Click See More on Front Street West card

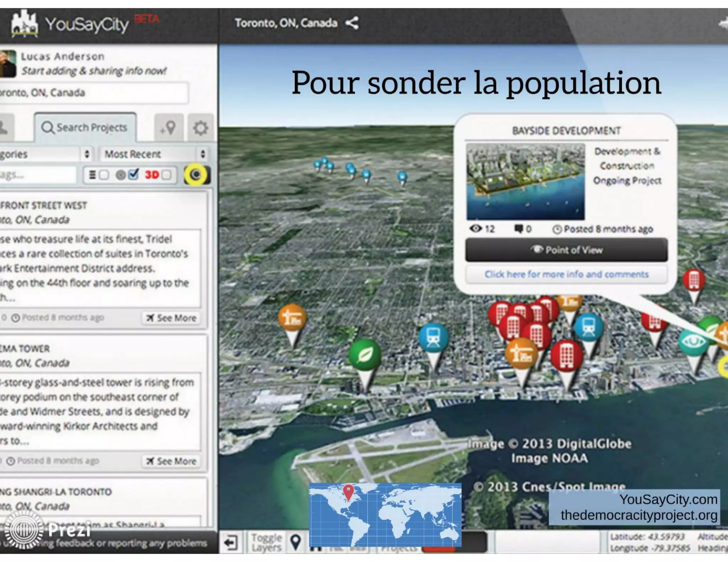[172, 318]
